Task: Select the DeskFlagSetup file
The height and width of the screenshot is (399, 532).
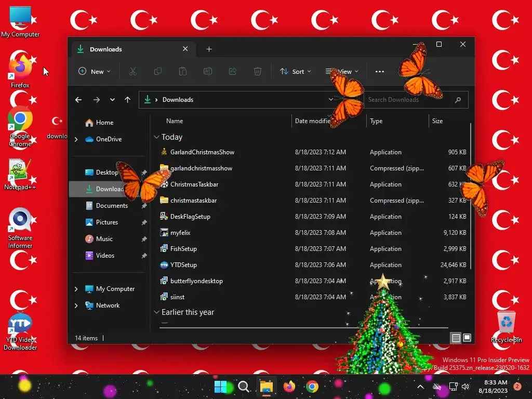Action: (312, 217)
